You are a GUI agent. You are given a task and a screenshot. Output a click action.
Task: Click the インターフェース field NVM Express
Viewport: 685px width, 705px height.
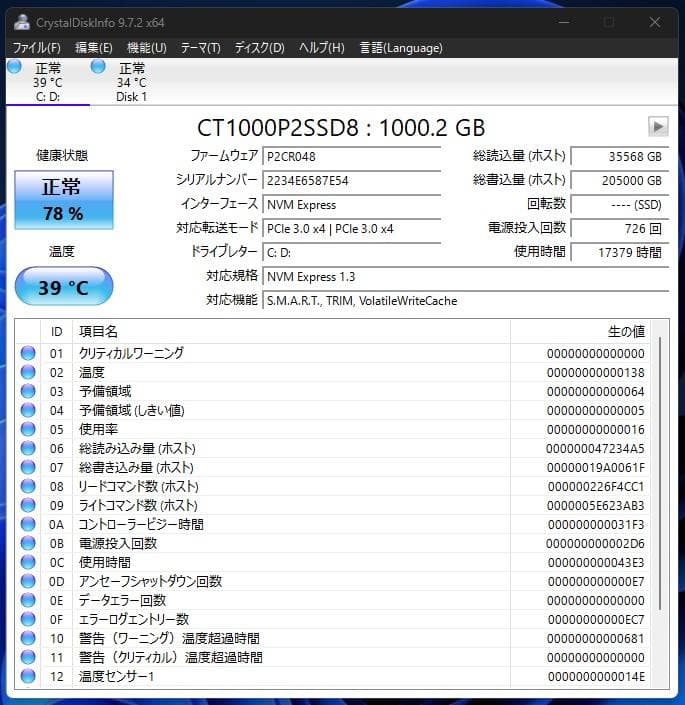(x=351, y=205)
